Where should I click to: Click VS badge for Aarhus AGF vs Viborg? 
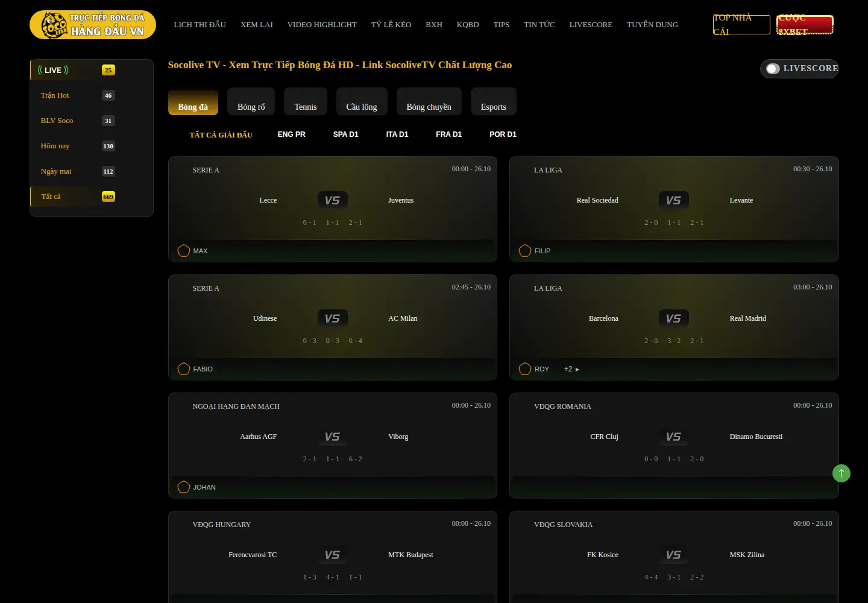tap(332, 437)
